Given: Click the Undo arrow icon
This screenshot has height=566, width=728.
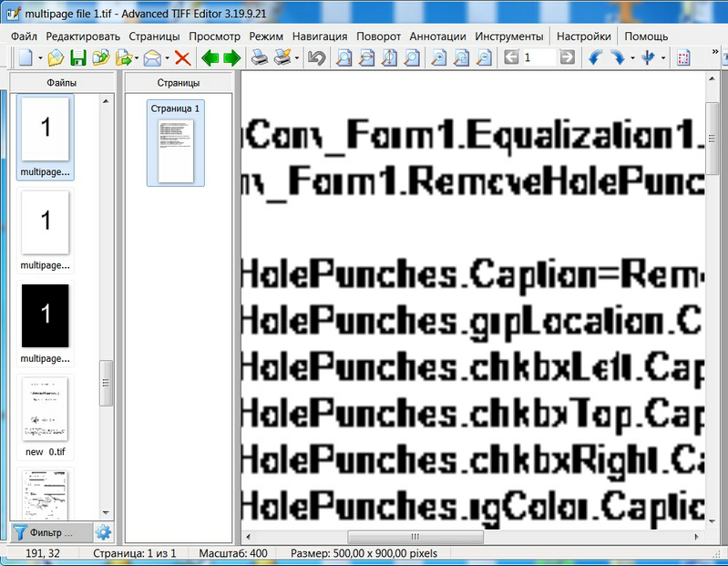Looking at the screenshot, I should point(317,58).
